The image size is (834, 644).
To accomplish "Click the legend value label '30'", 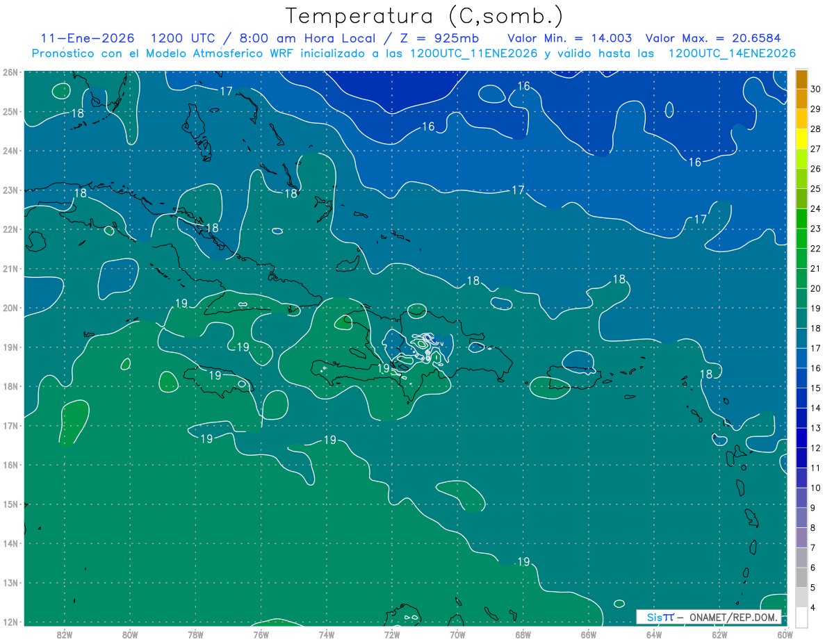I will pos(815,88).
